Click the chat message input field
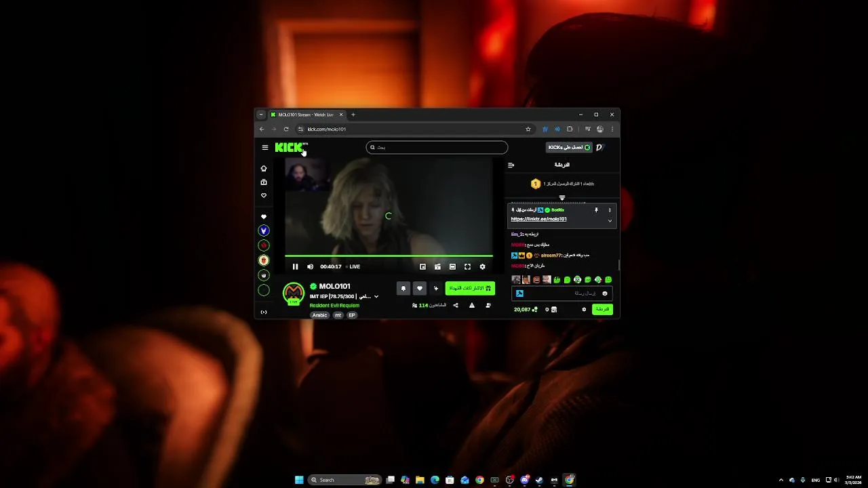This screenshot has height=488, width=868. pyautogui.click(x=563, y=293)
